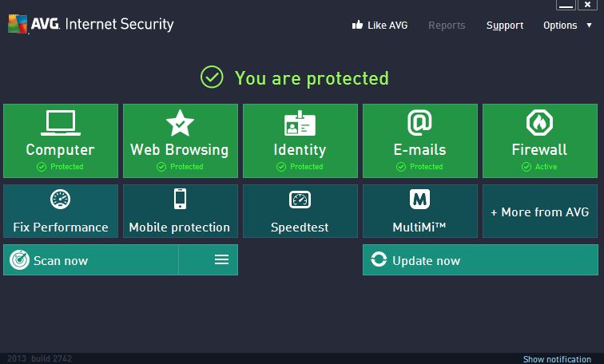Open the Identity badge icon
The height and width of the screenshot is (364, 604).
pyautogui.click(x=300, y=123)
